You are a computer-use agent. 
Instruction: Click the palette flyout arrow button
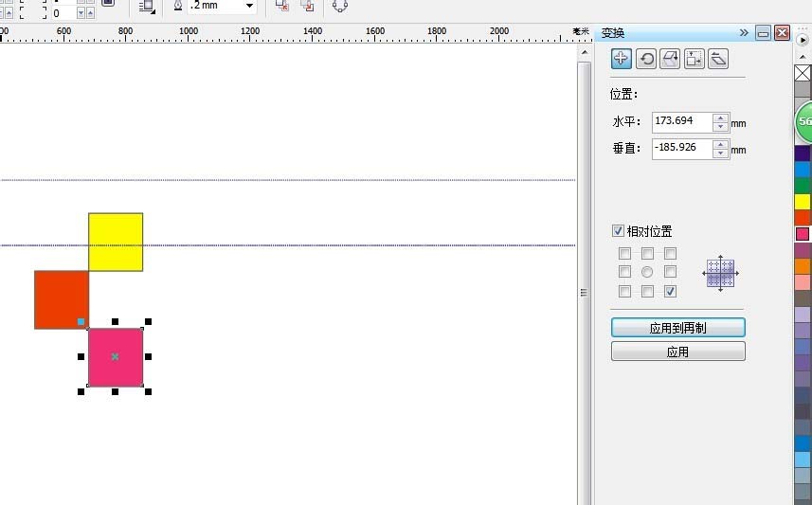point(803,40)
